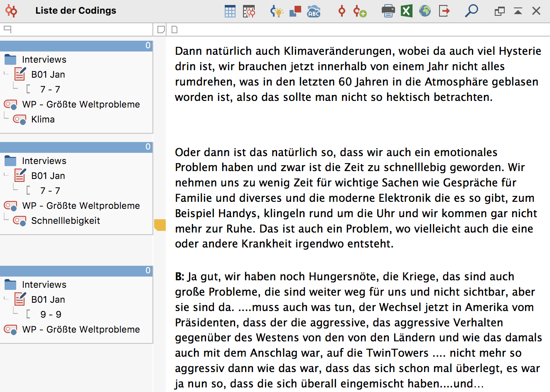Click the red and blue squares icon
The image size is (550, 392).
point(295,11)
